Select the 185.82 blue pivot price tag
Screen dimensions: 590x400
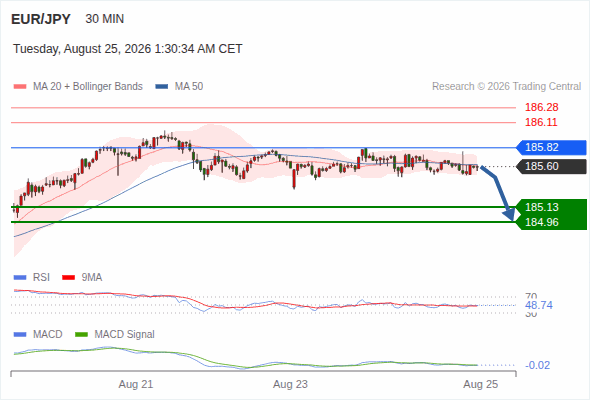click(x=551, y=148)
